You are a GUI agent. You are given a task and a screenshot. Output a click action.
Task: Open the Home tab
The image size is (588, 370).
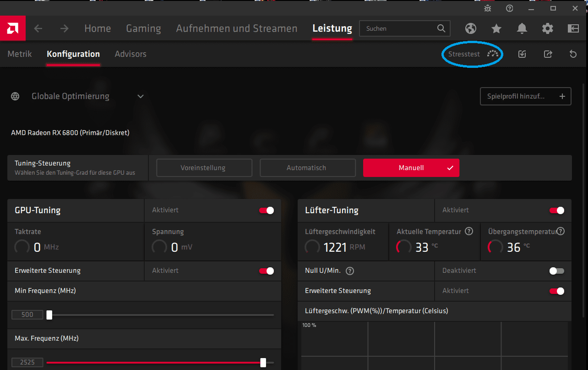point(98,28)
